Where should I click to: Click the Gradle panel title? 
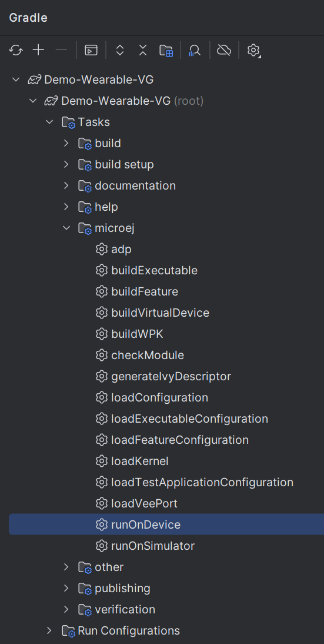(x=28, y=18)
